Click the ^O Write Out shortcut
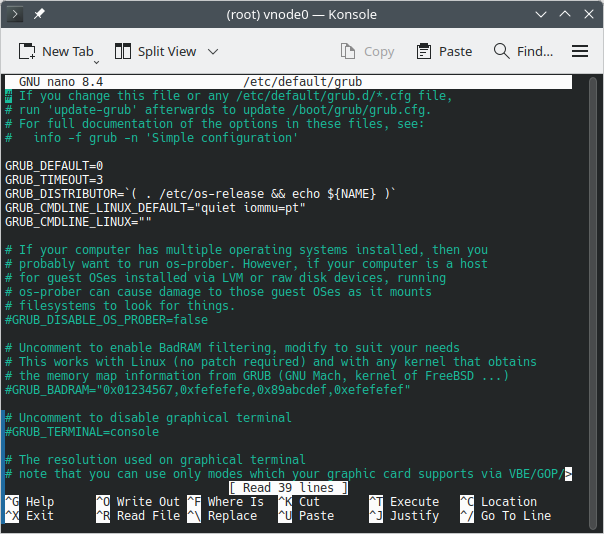The width and height of the screenshot is (604, 534). (x=138, y=502)
